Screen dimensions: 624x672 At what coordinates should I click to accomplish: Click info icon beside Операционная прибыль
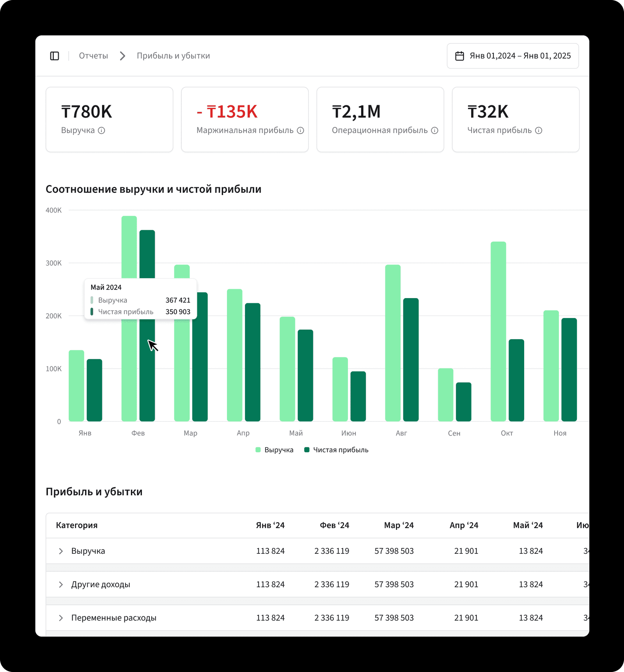coord(434,130)
